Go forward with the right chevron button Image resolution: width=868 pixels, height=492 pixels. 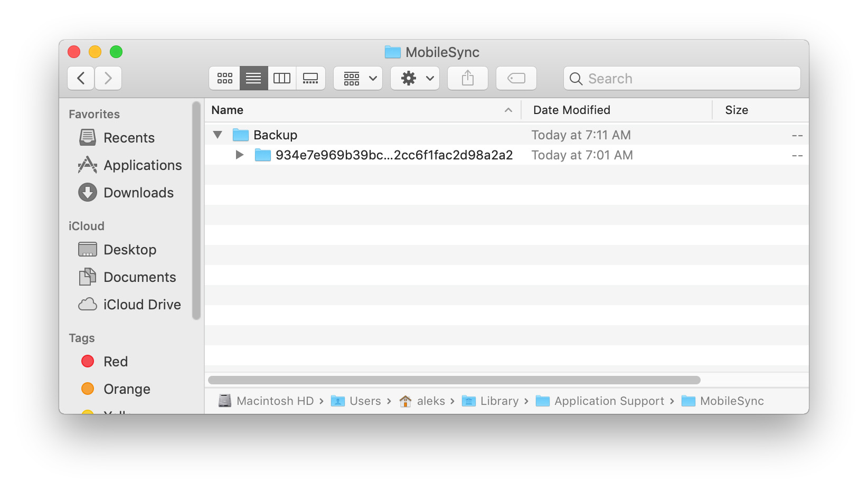click(108, 78)
